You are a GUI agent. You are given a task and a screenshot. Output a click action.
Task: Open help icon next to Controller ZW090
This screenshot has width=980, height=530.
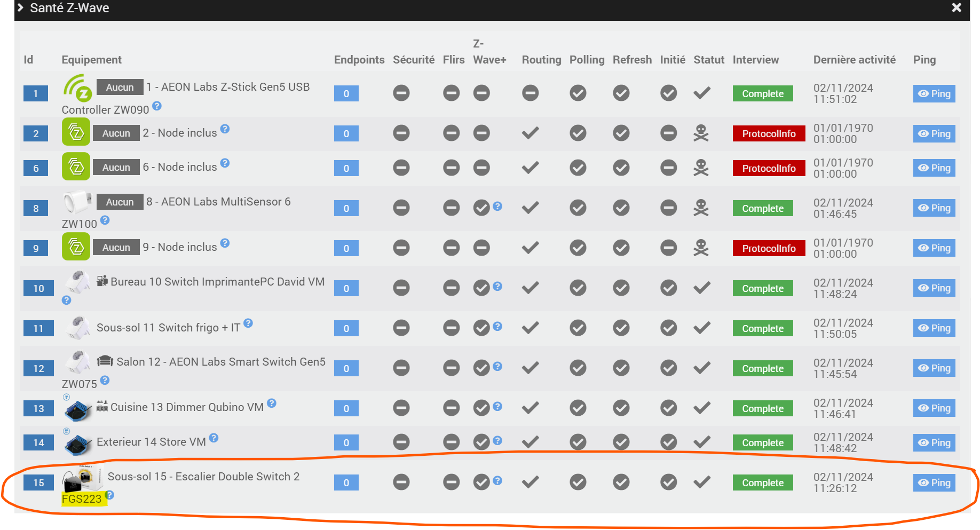(x=157, y=106)
